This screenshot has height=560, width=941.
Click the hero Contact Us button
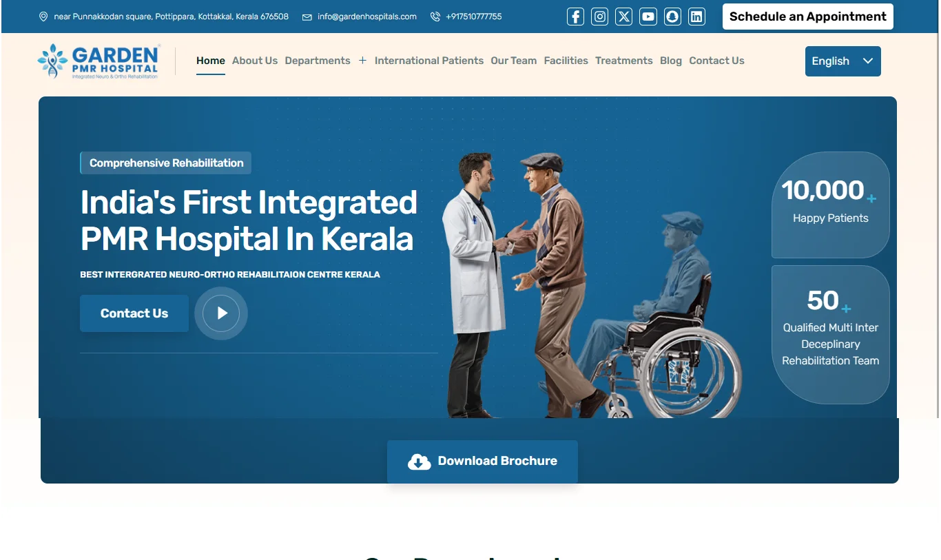[x=134, y=313]
